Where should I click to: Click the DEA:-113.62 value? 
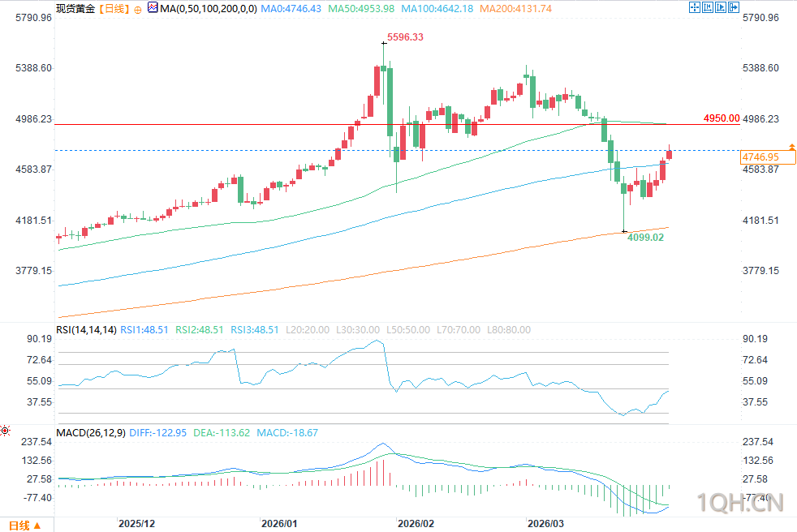tap(222, 433)
